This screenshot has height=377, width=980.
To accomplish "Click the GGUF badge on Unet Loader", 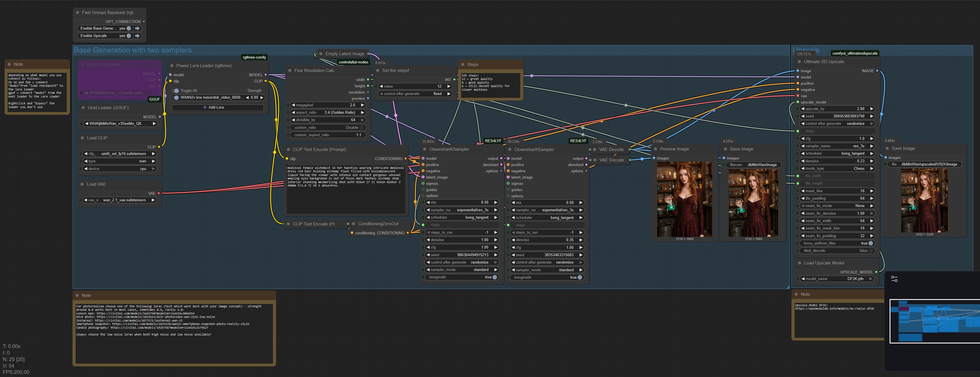I will [x=154, y=99].
